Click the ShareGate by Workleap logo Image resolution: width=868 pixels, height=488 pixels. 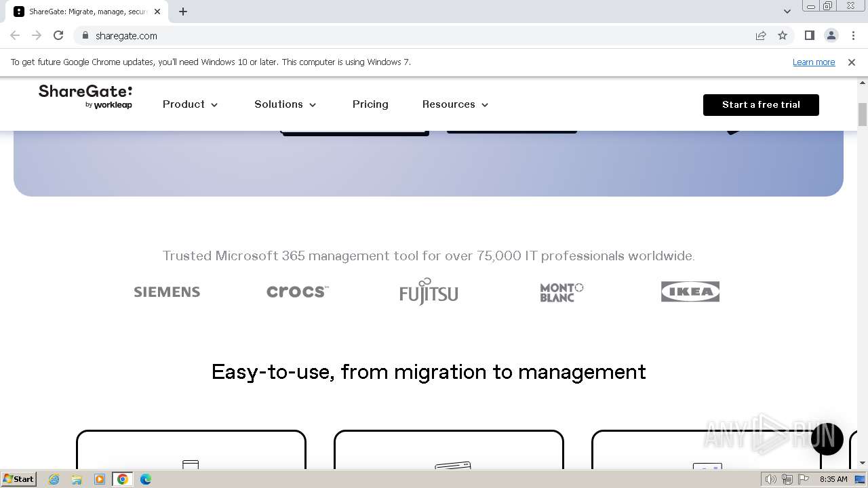click(x=85, y=97)
